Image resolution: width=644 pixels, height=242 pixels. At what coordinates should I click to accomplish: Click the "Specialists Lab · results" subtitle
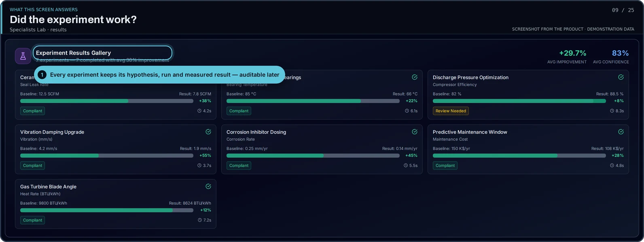[x=38, y=30]
